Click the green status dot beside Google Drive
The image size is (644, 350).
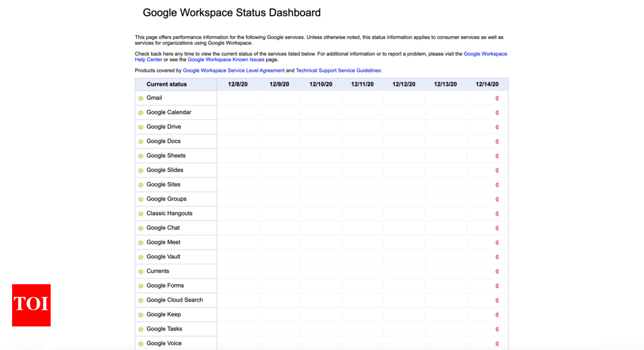(x=141, y=127)
